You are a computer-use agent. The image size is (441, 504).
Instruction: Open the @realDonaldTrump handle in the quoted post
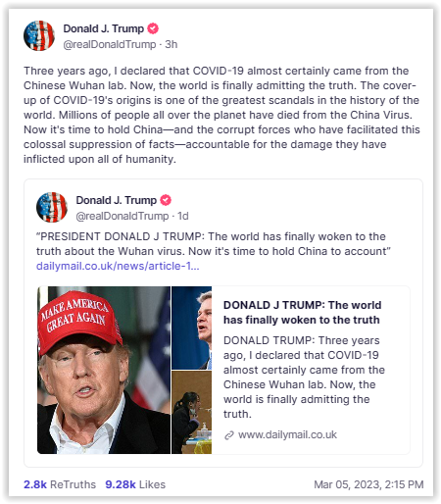(x=122, y=216)
